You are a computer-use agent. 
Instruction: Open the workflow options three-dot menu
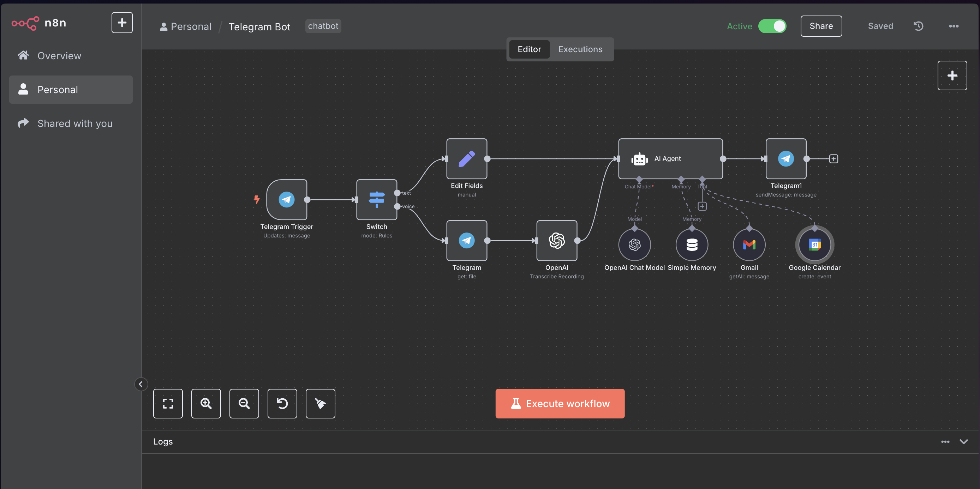pos(954,26)
